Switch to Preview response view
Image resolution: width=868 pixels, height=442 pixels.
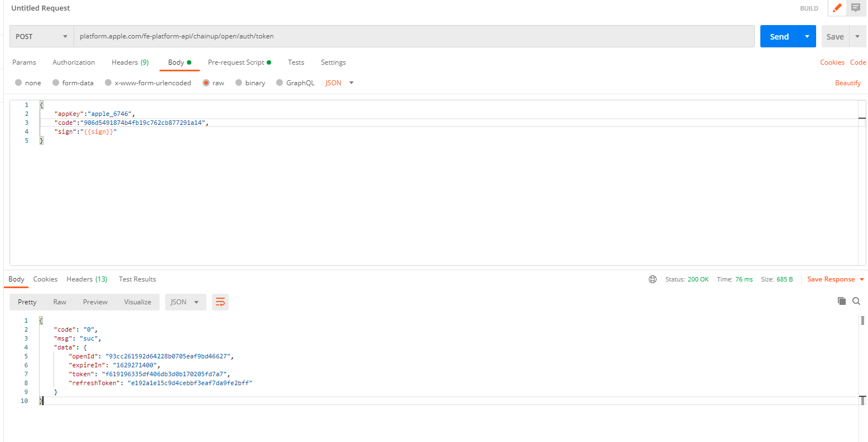[x=95, y=302]
